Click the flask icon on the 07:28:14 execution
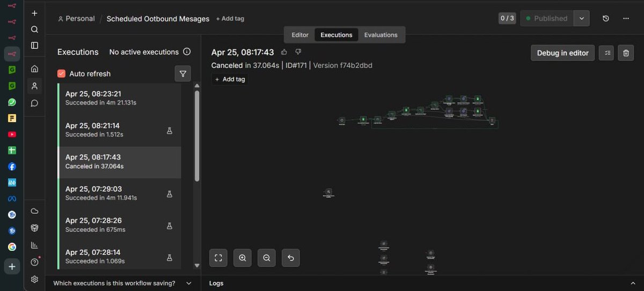 (170, 257)
